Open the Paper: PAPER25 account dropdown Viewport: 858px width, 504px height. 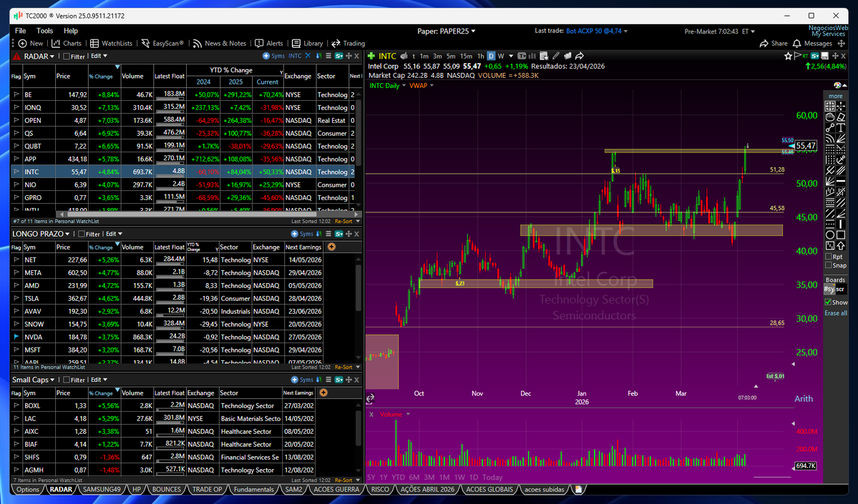click(x=446, y=31)
